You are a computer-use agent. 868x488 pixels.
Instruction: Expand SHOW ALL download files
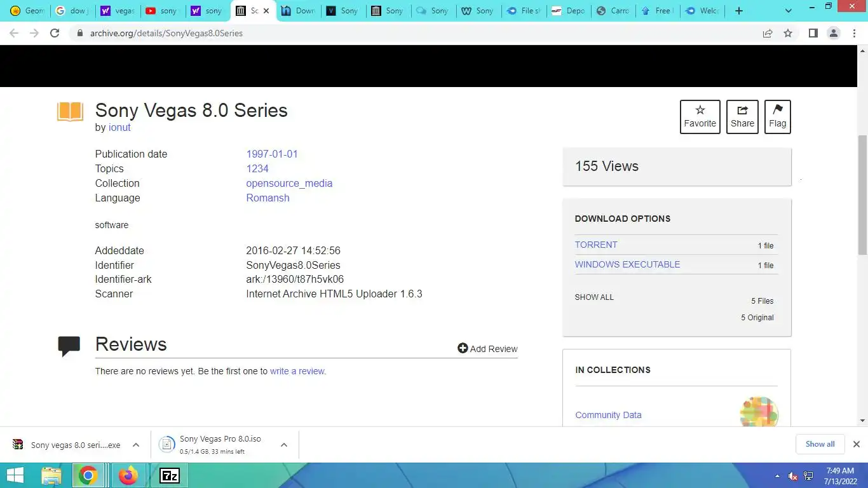tap(594, 297)
